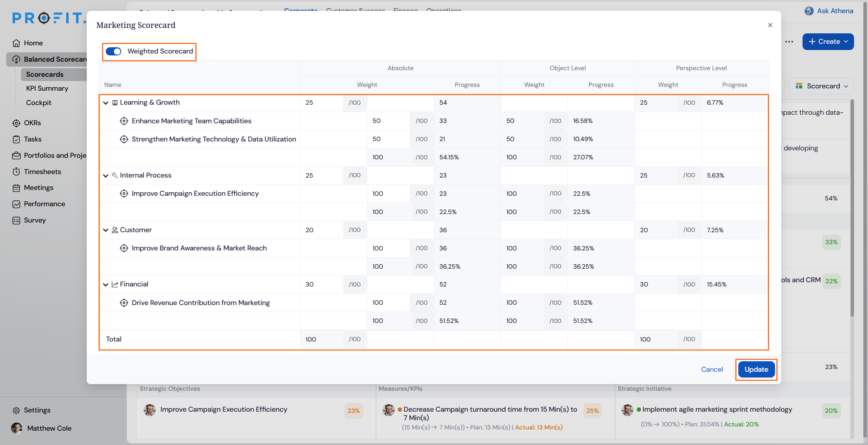Edit Customer absolute weight field
The height and width of the screenshot is (445, 868).
(x=321, y=230)
